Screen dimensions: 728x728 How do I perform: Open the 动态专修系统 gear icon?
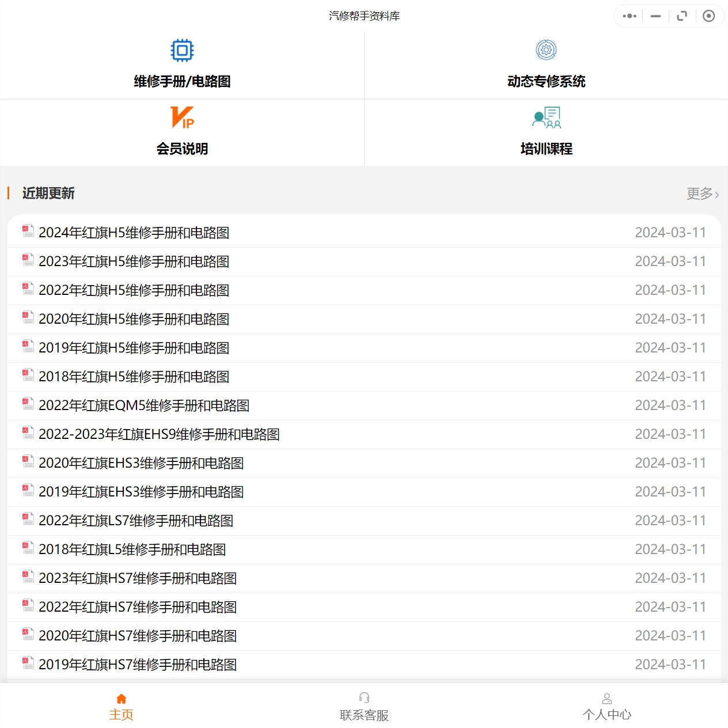546,50
